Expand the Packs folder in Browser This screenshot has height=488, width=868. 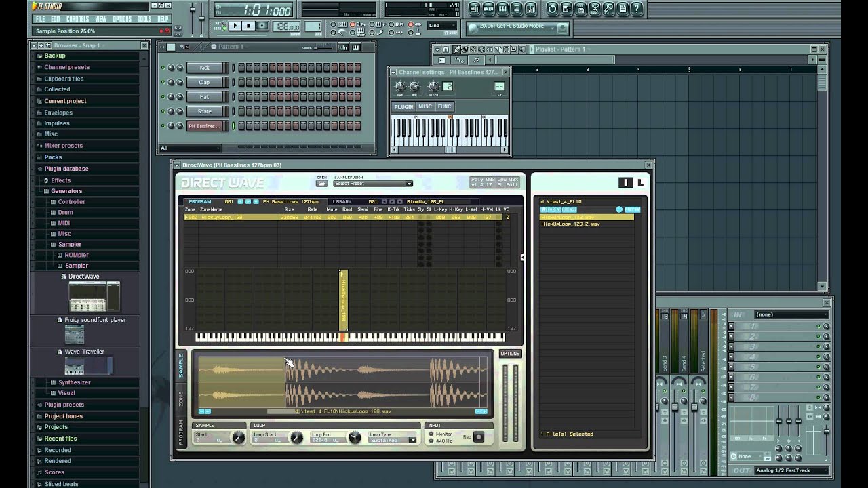pos(53,157)
